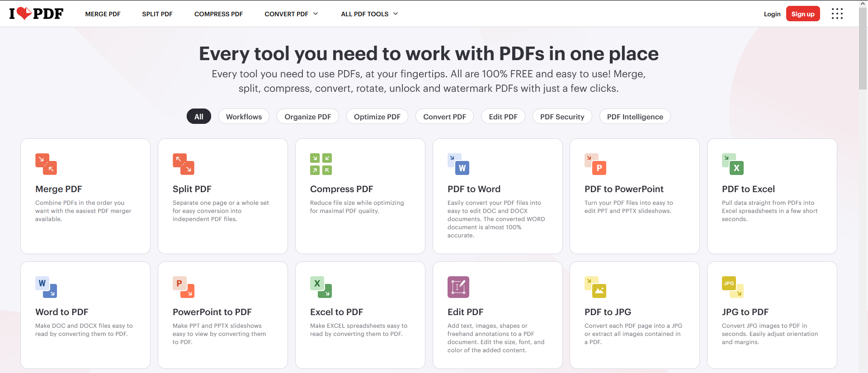Viewport: 868px width, 373px height.
Task: Open the PDF to Word card title
Action: pos(474,189)
